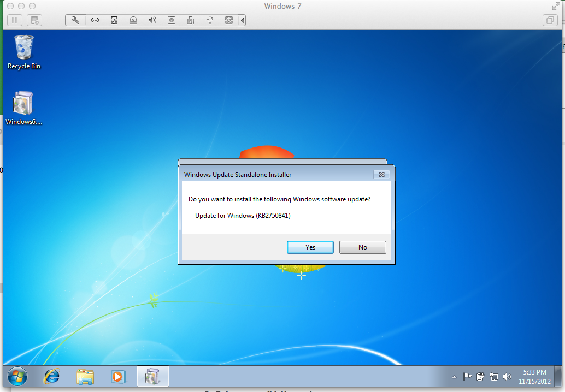Click the Windows 7 window title

tap(282, 6)
